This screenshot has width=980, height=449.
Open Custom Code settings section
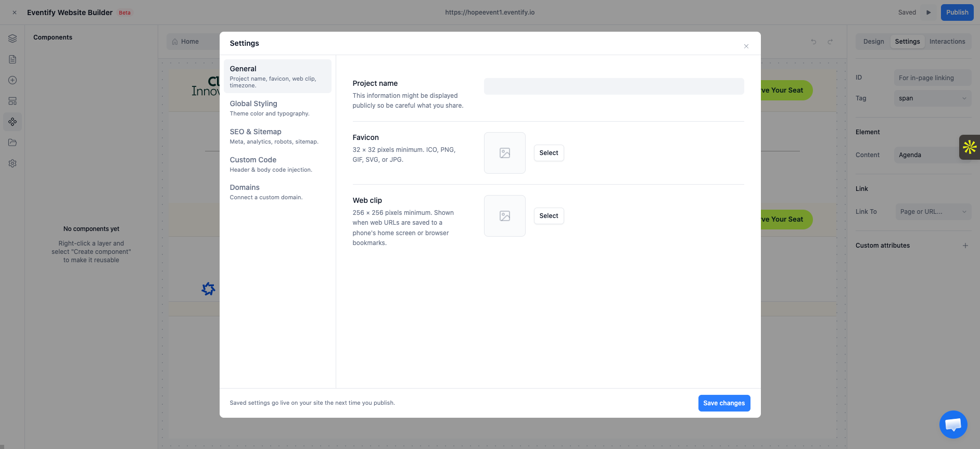[x=277, y=164]
